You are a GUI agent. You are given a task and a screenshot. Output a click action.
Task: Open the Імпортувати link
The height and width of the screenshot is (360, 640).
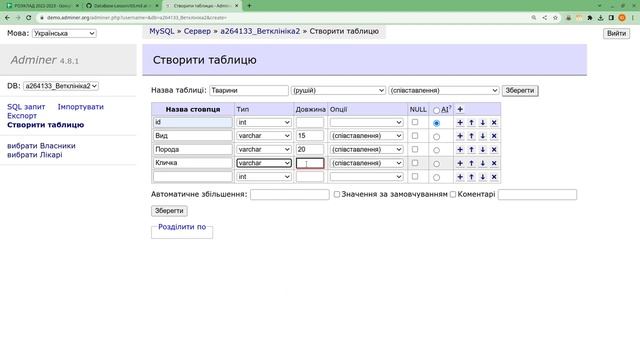click(x=80, y=107)
